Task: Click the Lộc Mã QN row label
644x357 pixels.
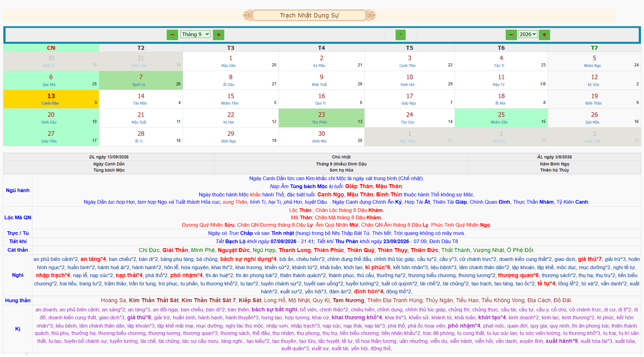Action: tap(18, 218)
